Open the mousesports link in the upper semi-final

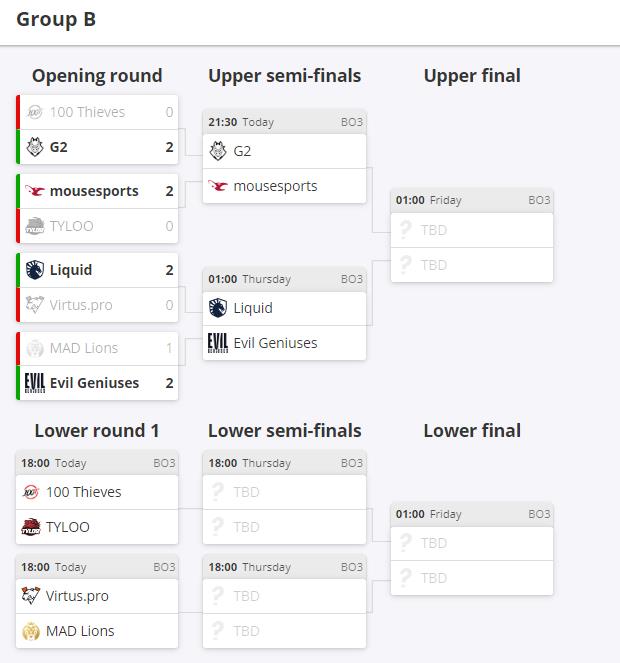pyautogui.click(x=275, y=186)
